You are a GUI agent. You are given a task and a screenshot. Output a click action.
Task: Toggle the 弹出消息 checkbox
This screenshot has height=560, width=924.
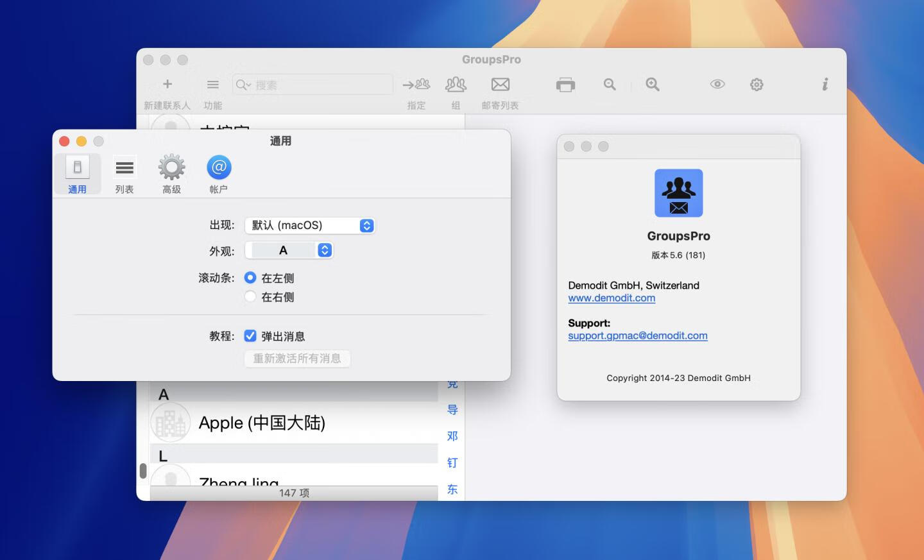[x=250, y=335]
